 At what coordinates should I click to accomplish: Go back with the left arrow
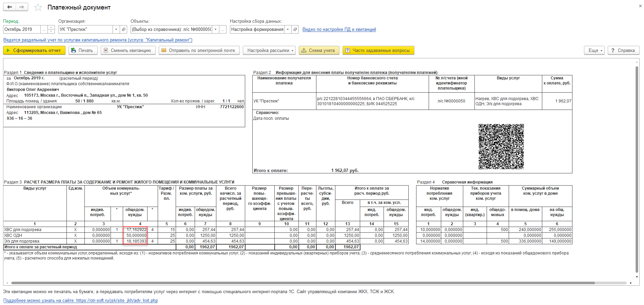click(x=9, y=7)
